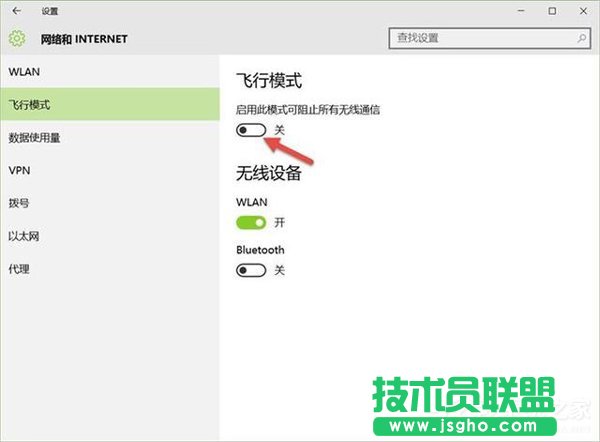Screen dimensions: 600x442
Task: Click the 启用此模式可阻止所有无线通信 description text
Action: [307, 109]
